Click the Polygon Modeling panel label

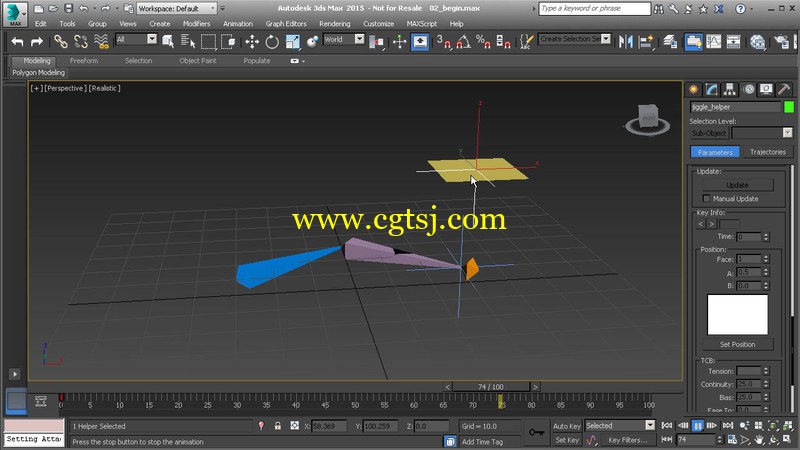[39, 72]
